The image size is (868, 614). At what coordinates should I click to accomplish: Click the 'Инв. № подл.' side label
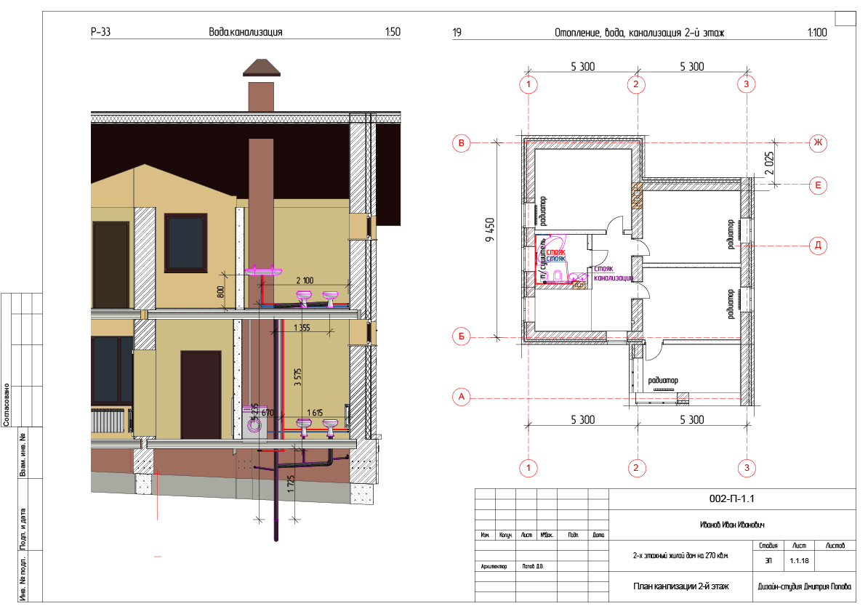[x=23, y=578]
